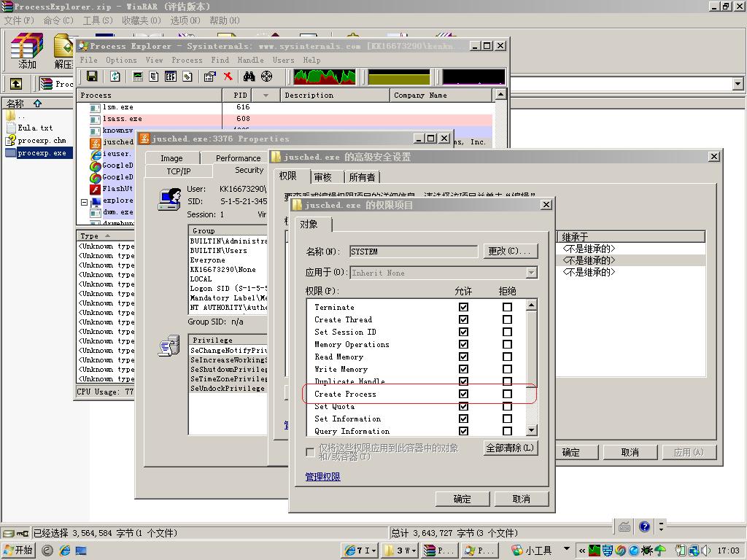Click the red X Kill Process icon
747x560 pixels.
(228, 77)
